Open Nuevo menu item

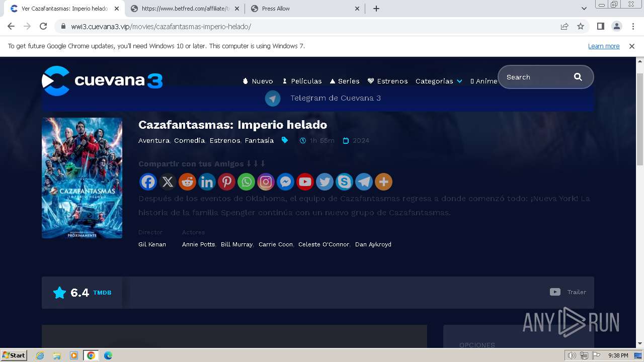(x=258, y=81)
